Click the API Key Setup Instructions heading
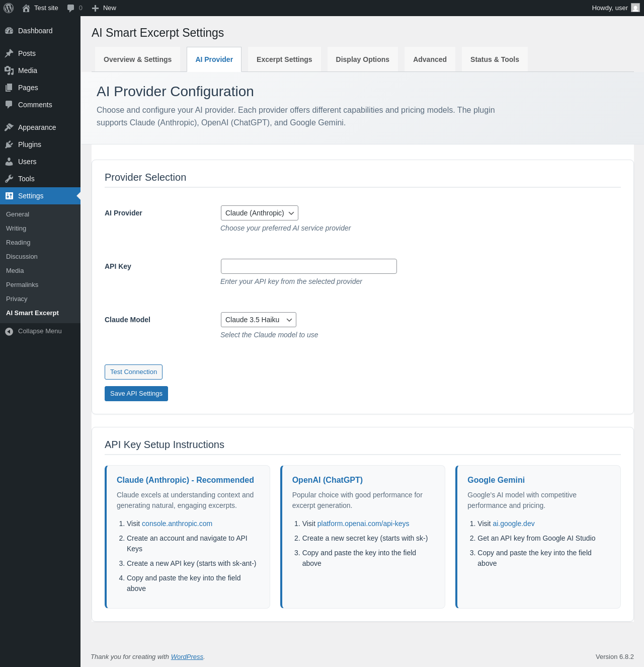Screen dimensions: 644x667 tap(165, 444)
